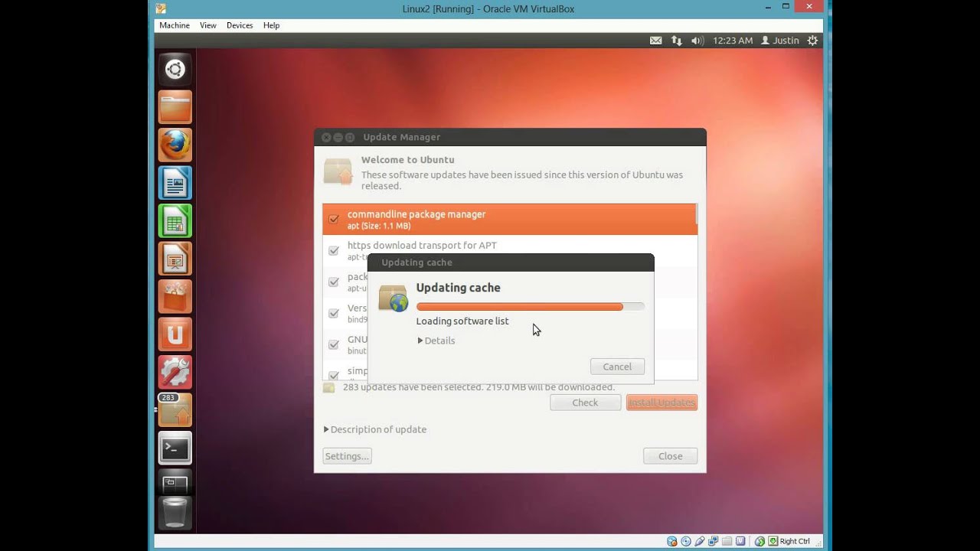
Task: Open the Trash launcher icon
Action: (x=175, y=512)
